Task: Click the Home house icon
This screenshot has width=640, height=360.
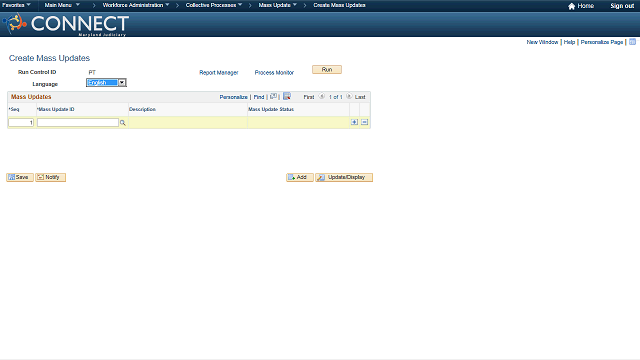Action: point(571,6)
